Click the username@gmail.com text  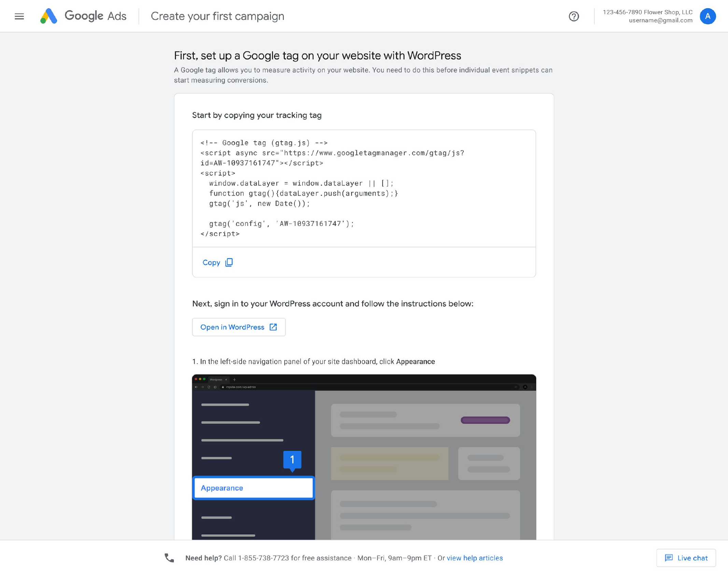660,20
